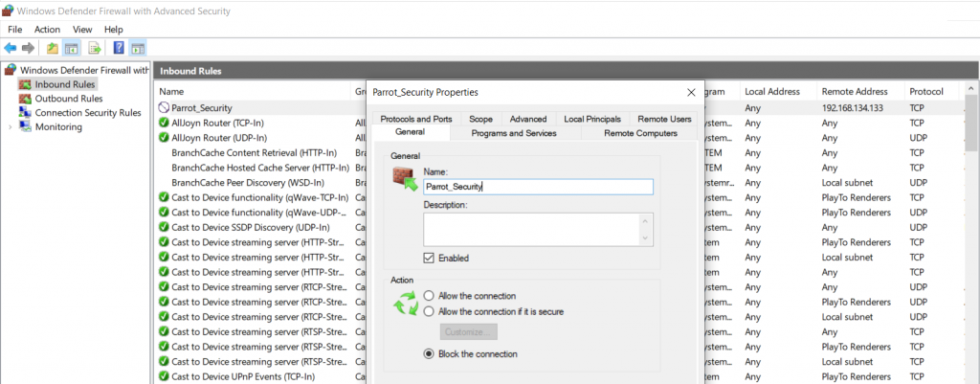This screenshot has height=384, width=980.
Task: Open the View menu
Action: [x=82, y=30]
